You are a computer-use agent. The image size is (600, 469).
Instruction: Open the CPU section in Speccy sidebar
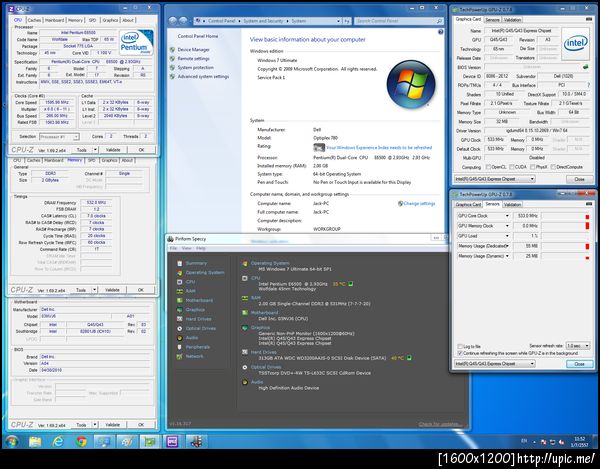pos(190,282)
